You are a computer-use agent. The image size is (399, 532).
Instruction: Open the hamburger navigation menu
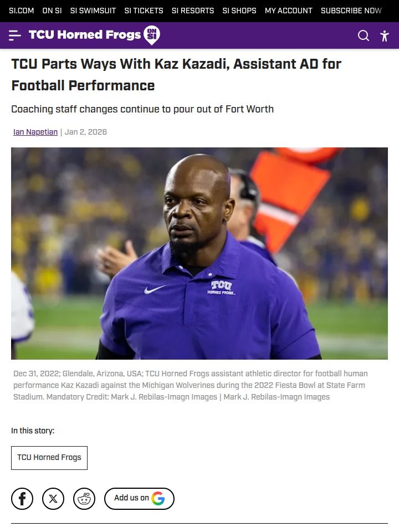(x=15, y=35)
